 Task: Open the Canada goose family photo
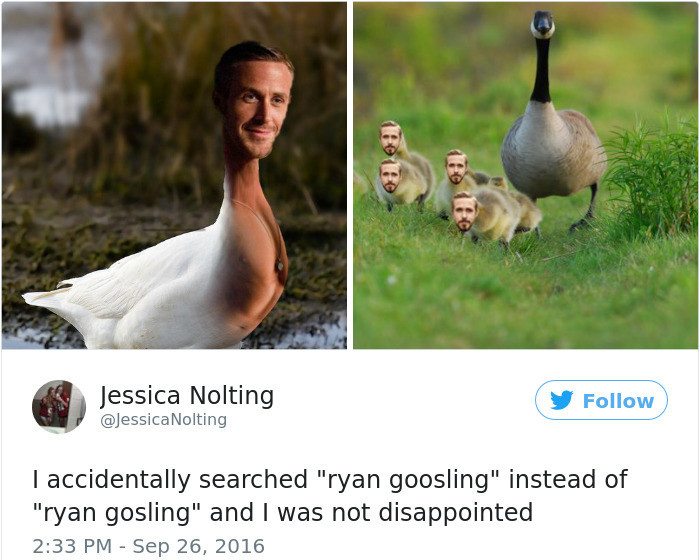[x=525, y=175]
